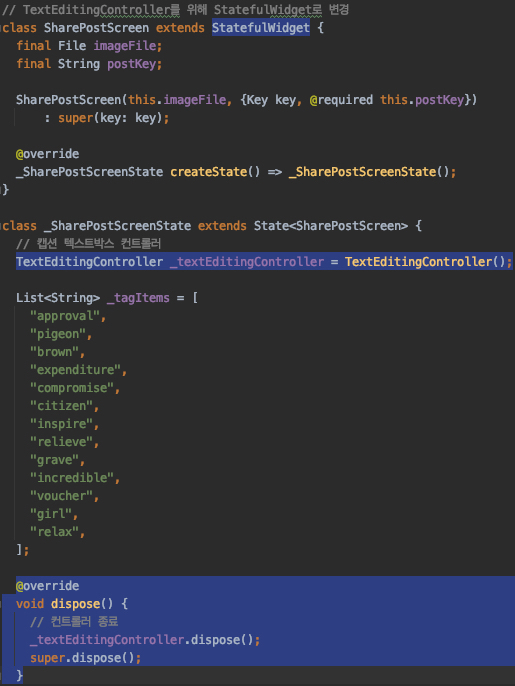
Task: Click the closing brace of the dispose method
Action: (19, 676)
